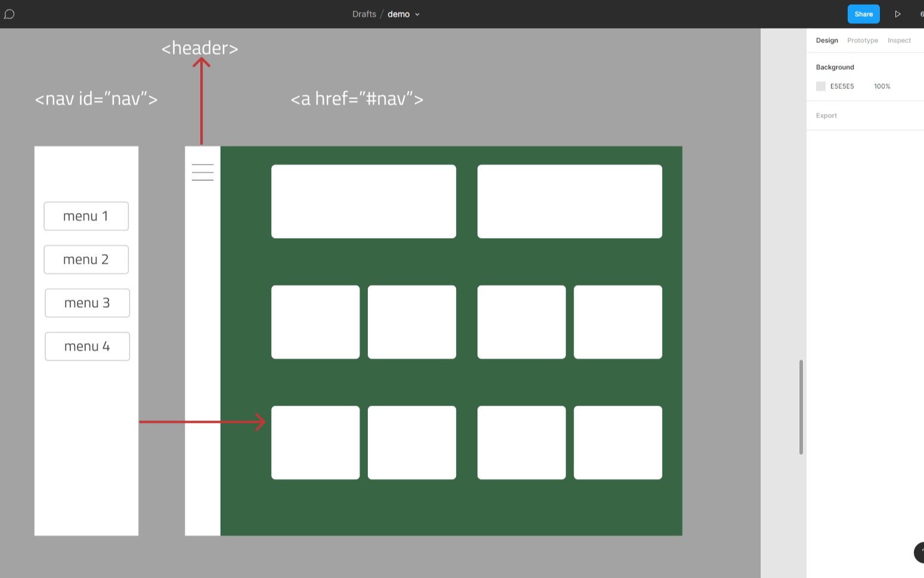This screenshot has width=924, height=578.
Task: Click the Background section heading
Action: point(835,67)
